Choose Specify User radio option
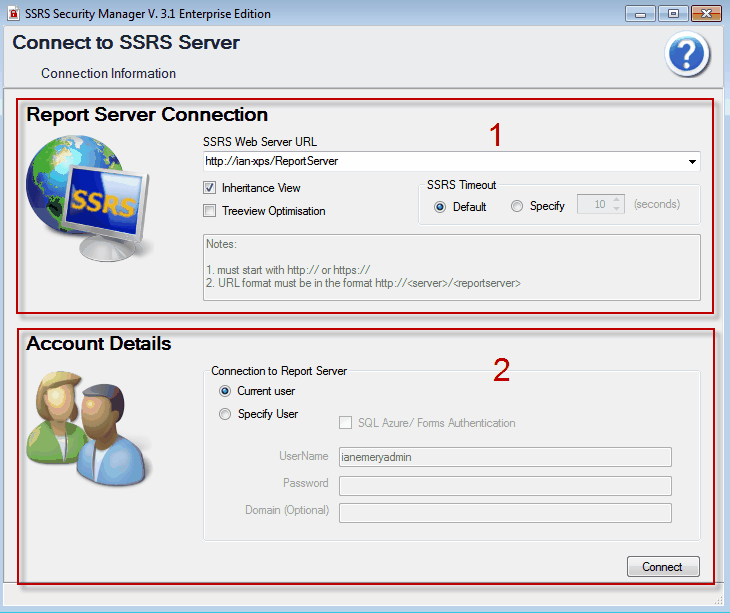The image size is (730, 613). [x=225, y=414]
